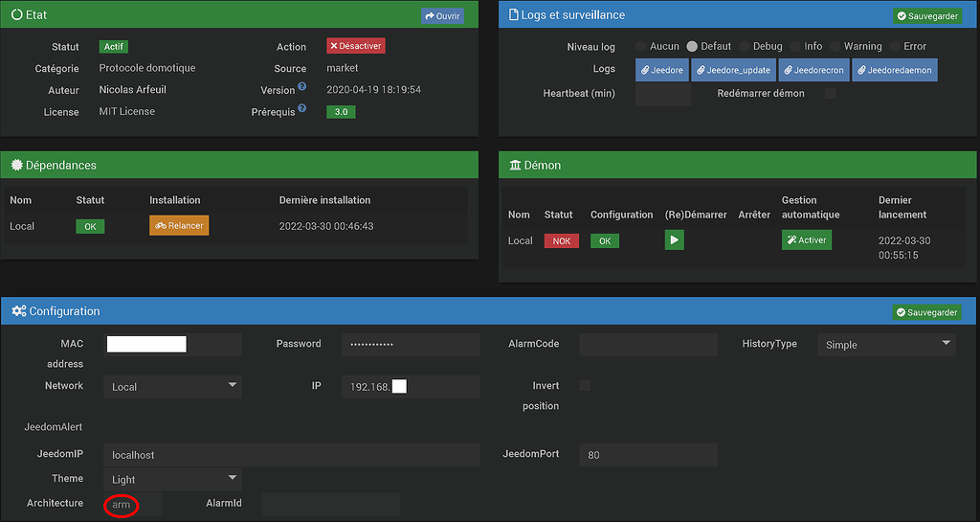Image resolution: width=980 pixels, height=522 pixels.
Task: Start the daemon with the green play icon
Action: 675,240
